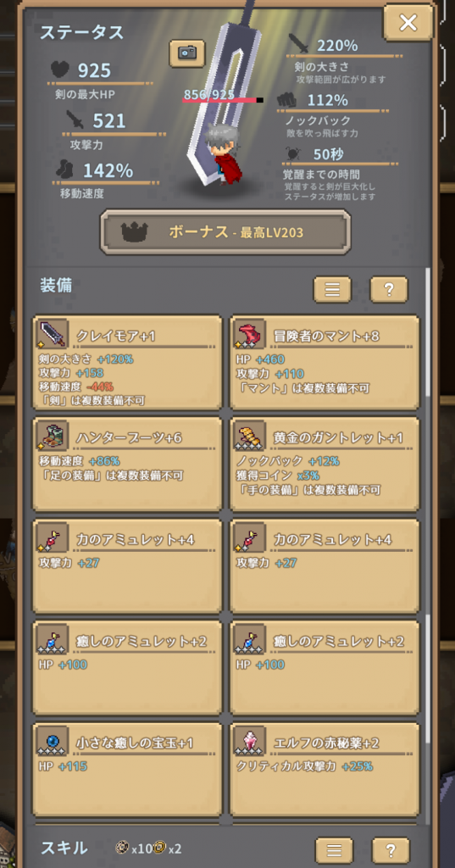Open the ボーナス 最高LV203 panel

point(225,232)
